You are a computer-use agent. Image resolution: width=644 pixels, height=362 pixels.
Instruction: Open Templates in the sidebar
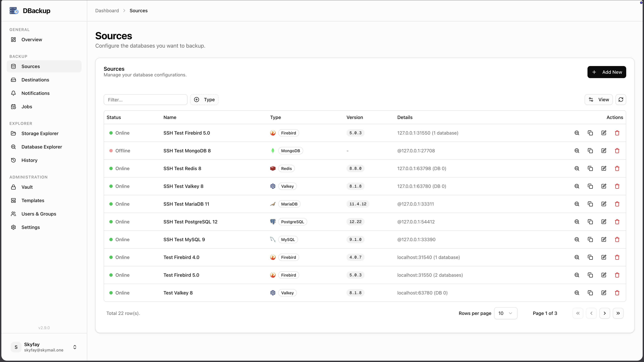coord(44,200)
